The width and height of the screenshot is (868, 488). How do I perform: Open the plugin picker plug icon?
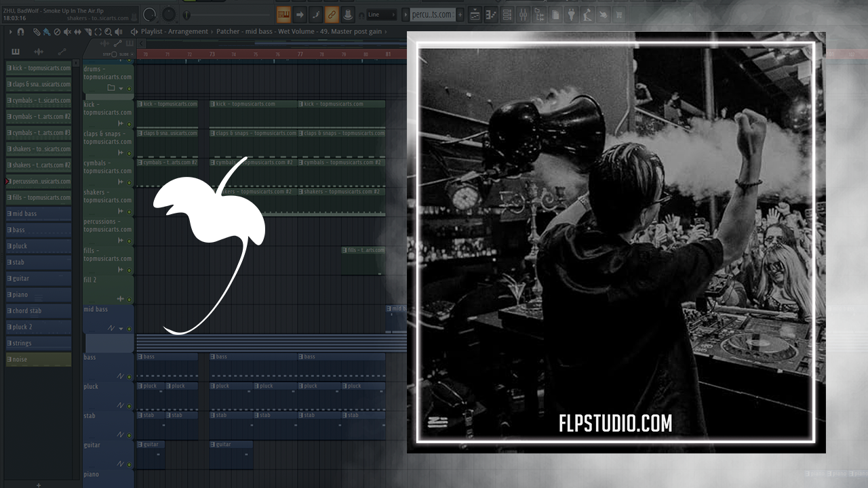click(x=571, y=14)
